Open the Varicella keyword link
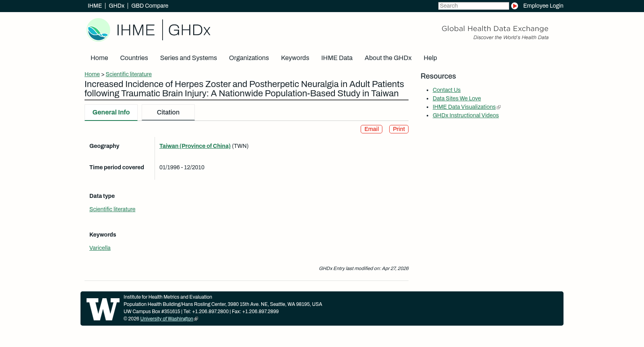 (x=100, y=248)
